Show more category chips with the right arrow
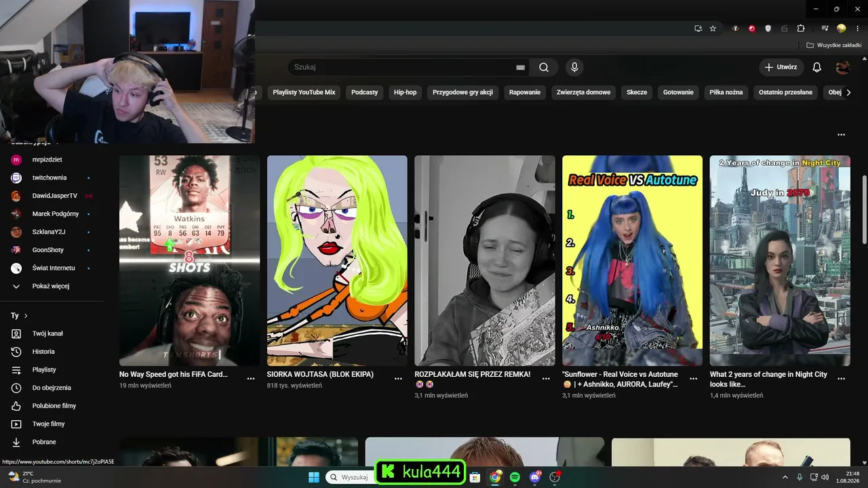Viewport: 868px width, 488px height. (x=848, y=92)
